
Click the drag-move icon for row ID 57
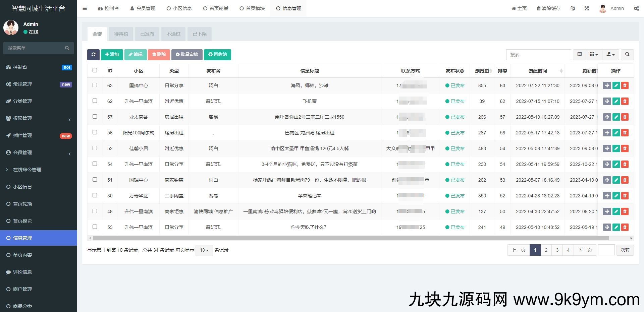pos(607,117)
